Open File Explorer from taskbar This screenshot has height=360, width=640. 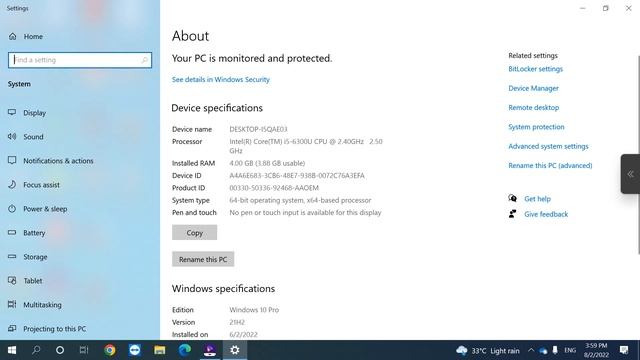(x=160, y=350)
